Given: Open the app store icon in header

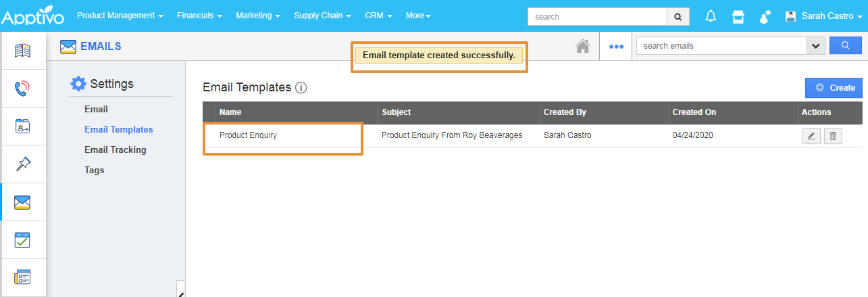Looking at the screenshot, I should [738, 16].
